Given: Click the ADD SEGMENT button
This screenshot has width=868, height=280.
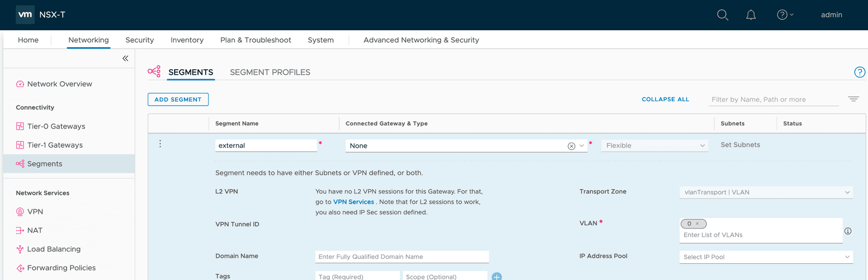Looking at the screenshot, I should click(x=178, y=100).
